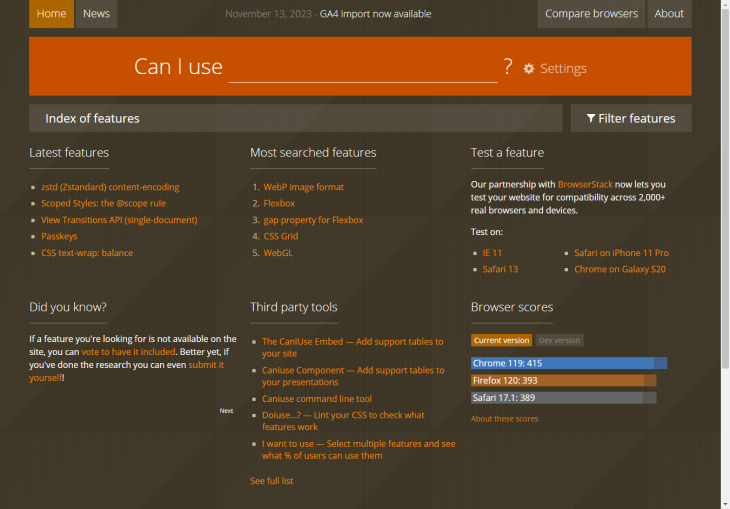Click Next in Did you know
Screen dimensions: 730x509
tap(226, 410)
